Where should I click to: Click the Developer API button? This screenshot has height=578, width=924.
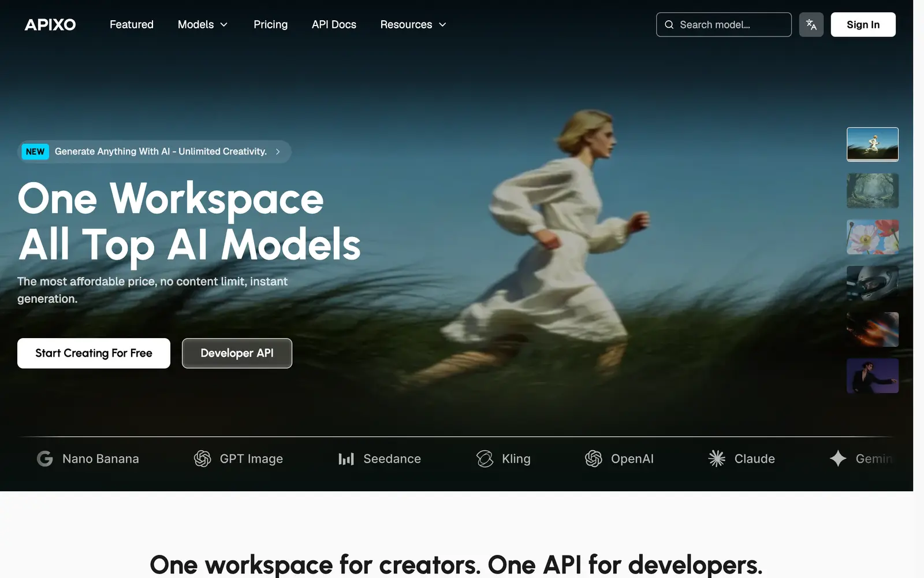coord(237,353)
